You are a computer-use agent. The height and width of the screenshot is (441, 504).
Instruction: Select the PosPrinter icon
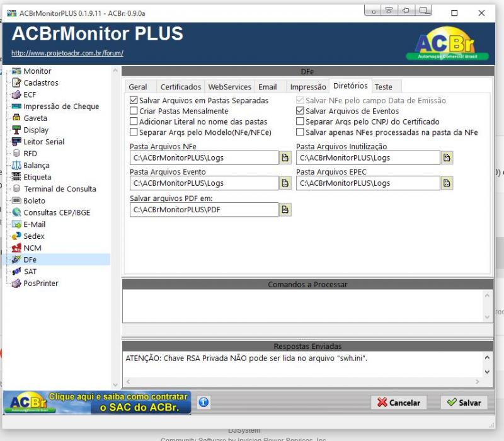16,283
